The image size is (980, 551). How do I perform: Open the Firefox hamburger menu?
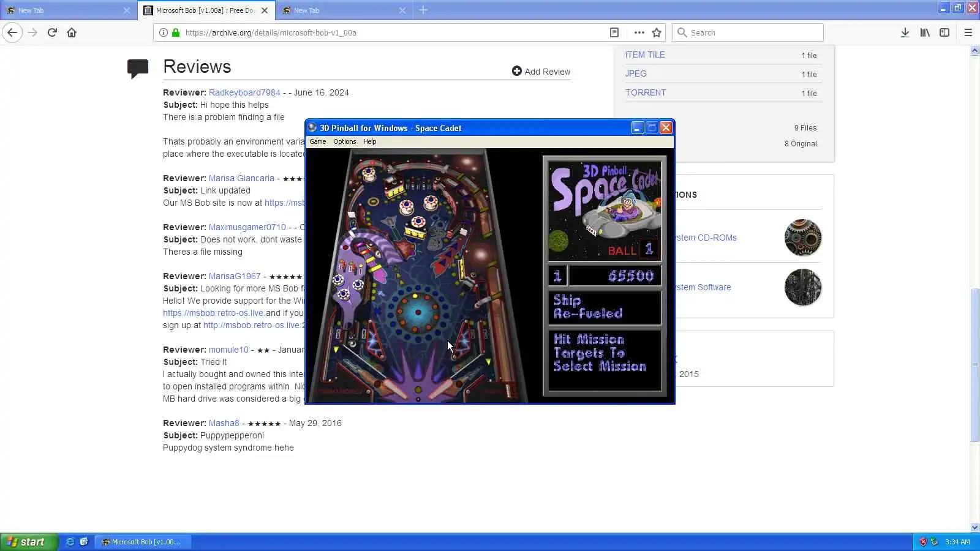coord(968,32)
